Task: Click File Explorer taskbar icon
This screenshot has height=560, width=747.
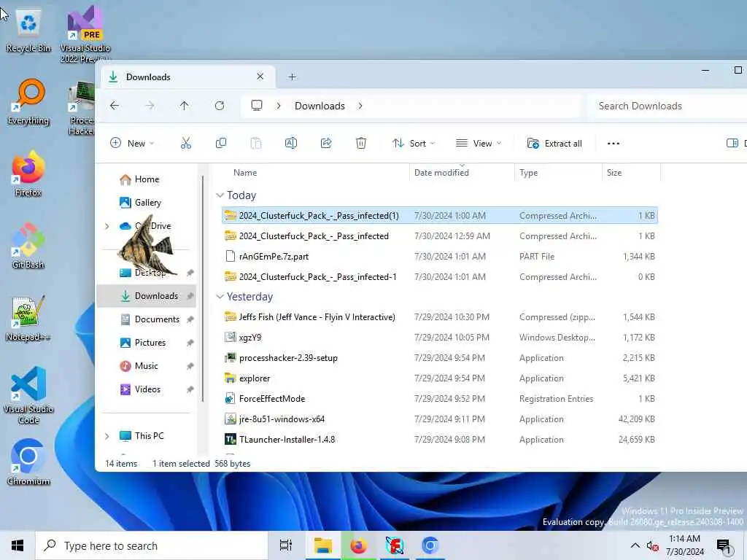Action: tap(322, 545)
